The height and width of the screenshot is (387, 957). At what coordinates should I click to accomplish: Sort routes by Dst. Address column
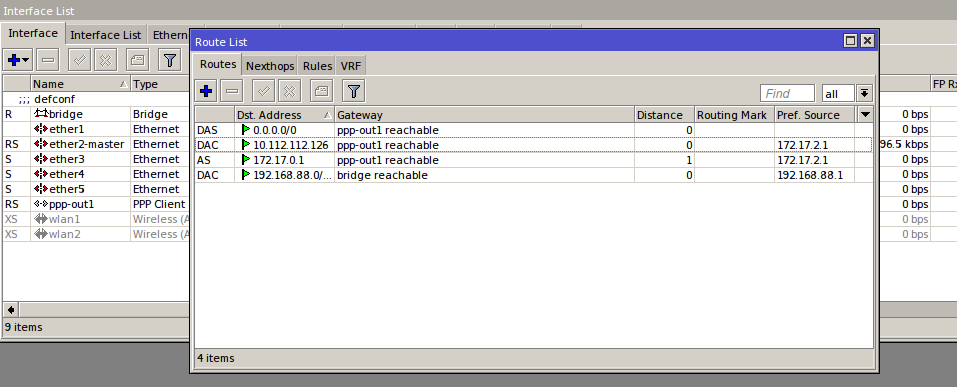point(284,115)
